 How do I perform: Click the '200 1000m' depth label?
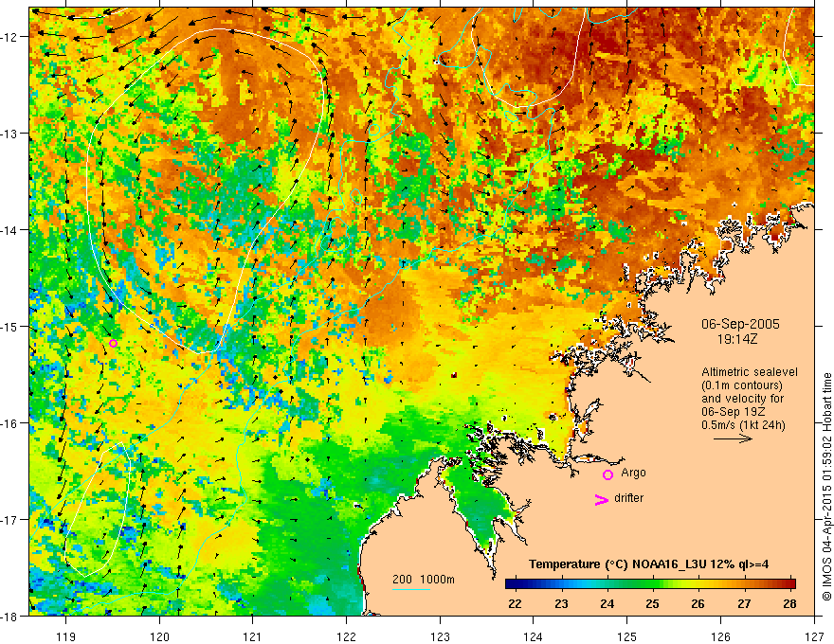coord(424,580)
